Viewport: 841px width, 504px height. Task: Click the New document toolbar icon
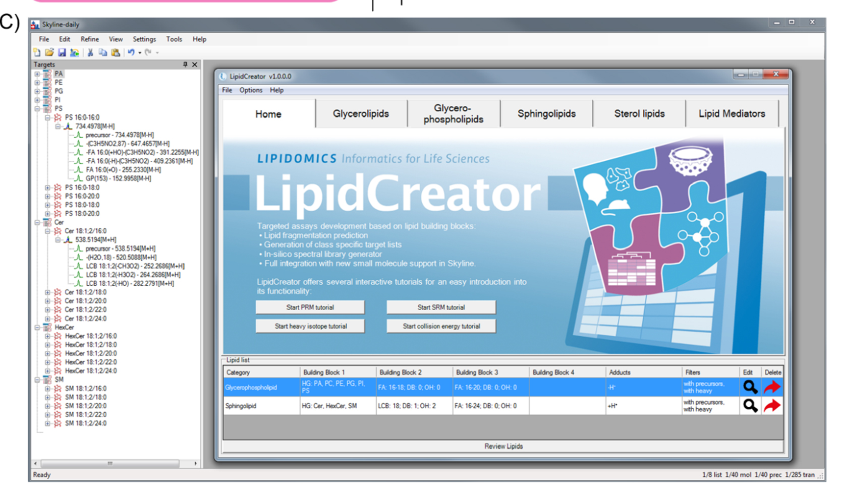tap(37, 52)
